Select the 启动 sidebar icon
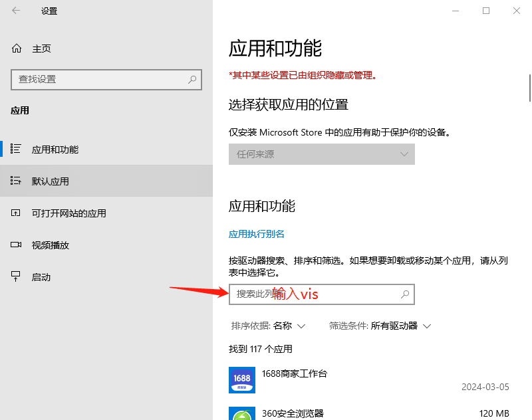Viewport: 532px width, 420px height. (15, 276)
